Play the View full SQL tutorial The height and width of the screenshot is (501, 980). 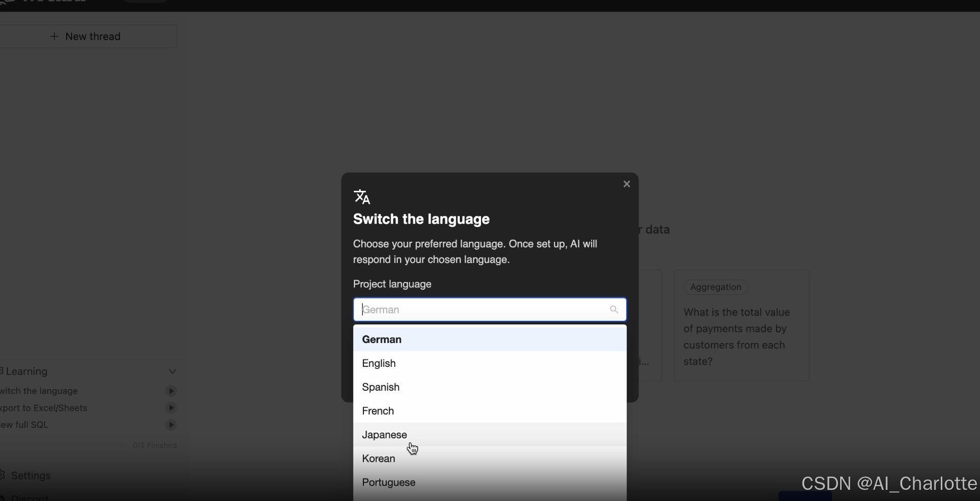click(171, 425)
